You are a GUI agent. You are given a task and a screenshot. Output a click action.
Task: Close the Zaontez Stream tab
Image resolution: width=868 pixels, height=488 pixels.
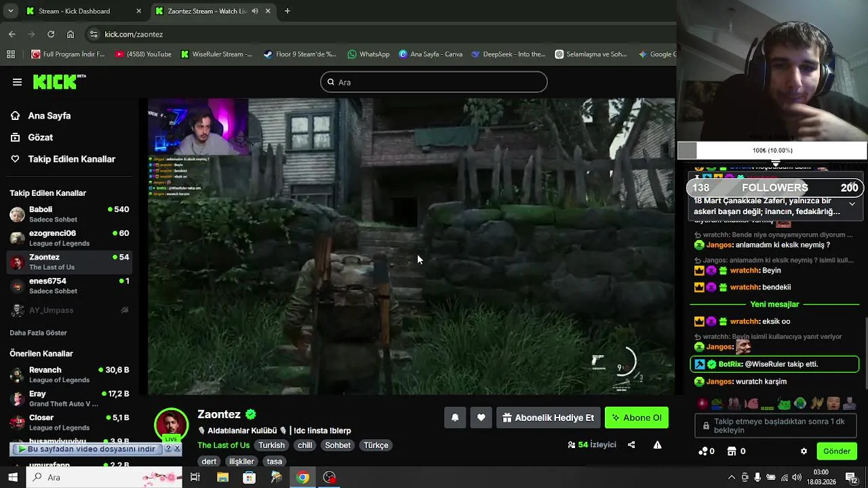[268, 11]
